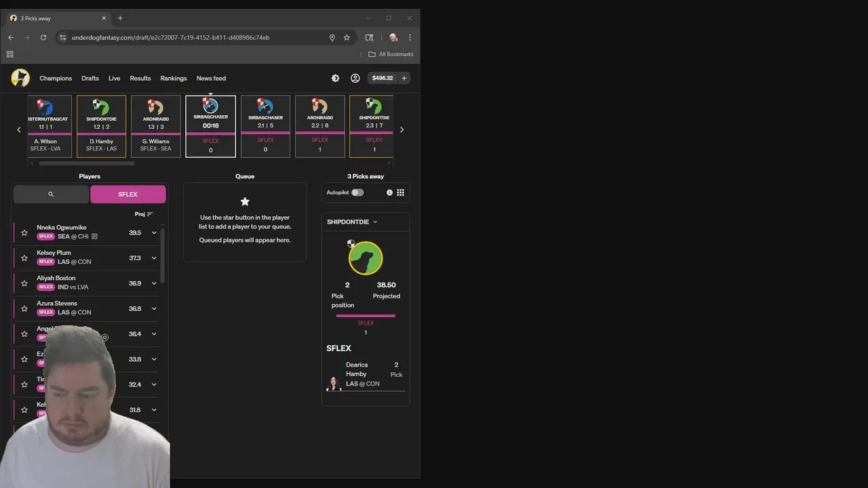868x488 pixels.
Task: Bookmark this page with the star icon
Action: point(347,37)
